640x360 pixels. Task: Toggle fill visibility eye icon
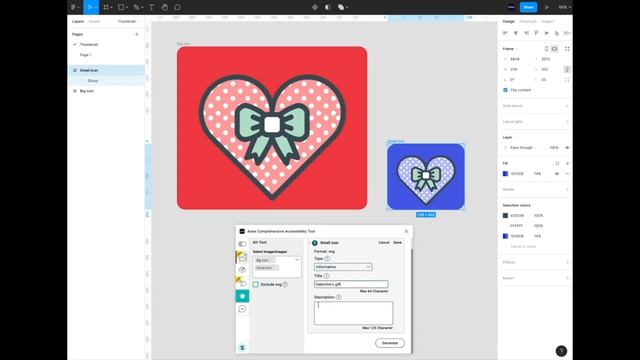coord(557,173)
